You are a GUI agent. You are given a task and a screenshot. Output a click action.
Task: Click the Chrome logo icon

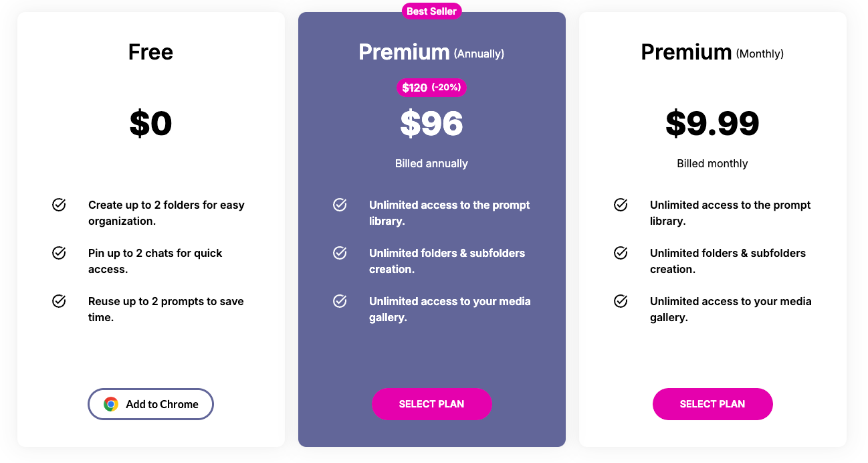point(111,404)
